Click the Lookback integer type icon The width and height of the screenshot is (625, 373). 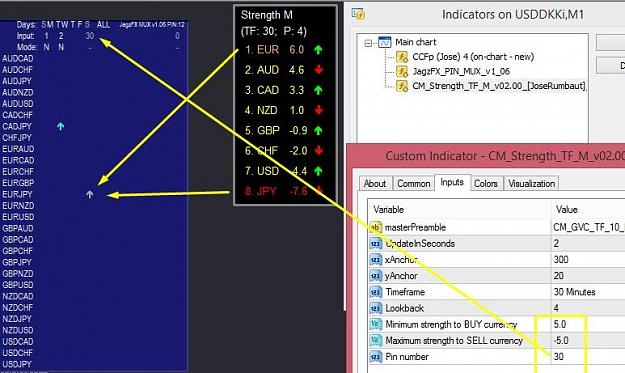(x=375, y=308)
